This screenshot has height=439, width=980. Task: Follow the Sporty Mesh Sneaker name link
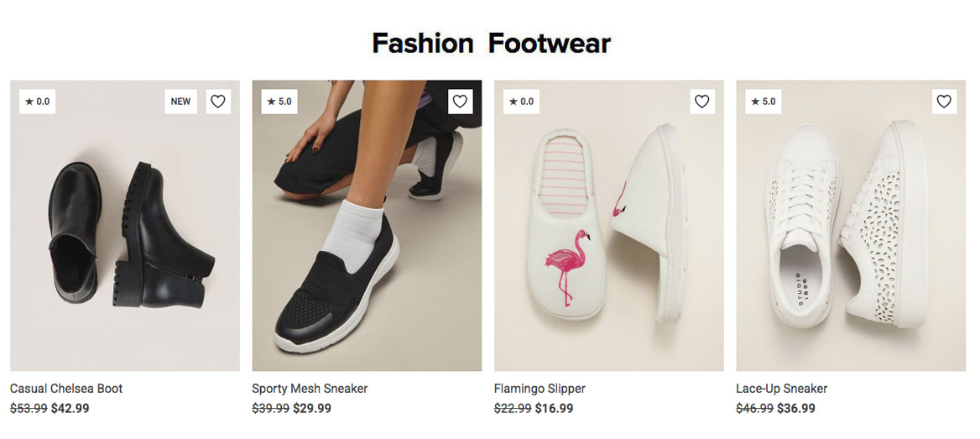pos(310,389)
